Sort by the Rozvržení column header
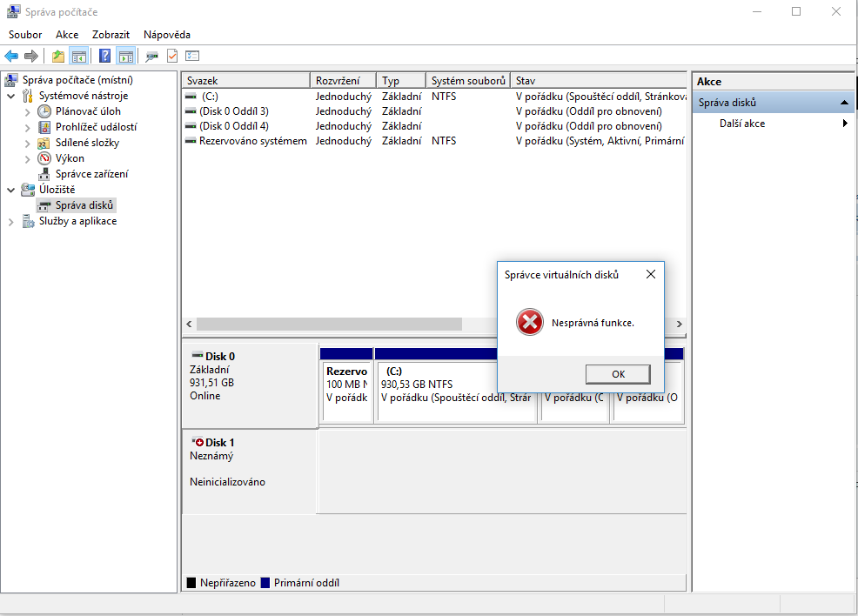Viewport: 858px width, 616px height. click(x=344, y=80)
